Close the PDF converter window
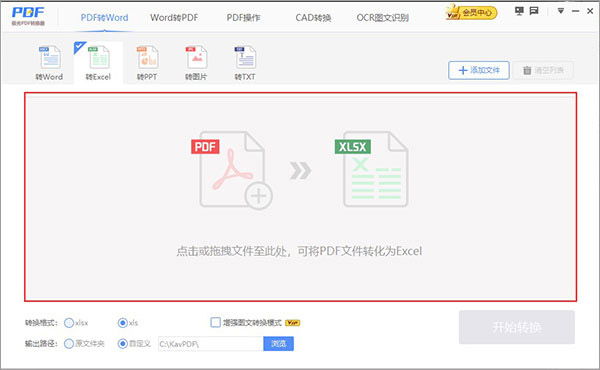This screenshot has height=370, width=600. click(x=590, y=11)
